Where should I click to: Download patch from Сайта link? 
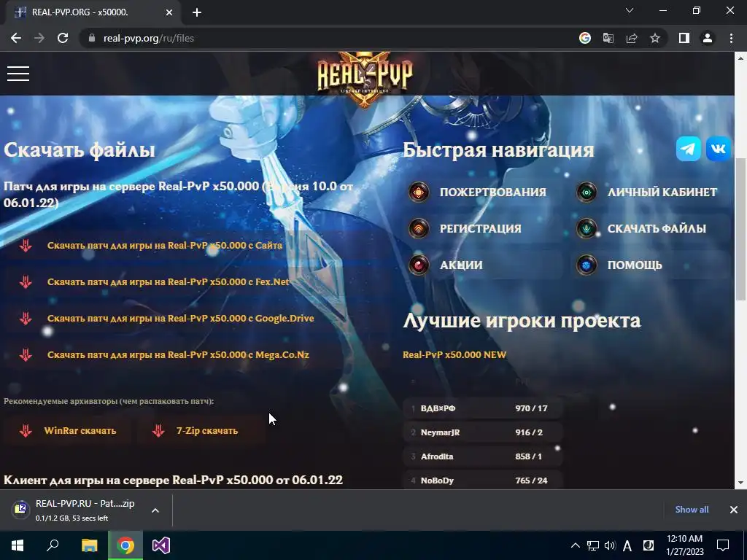[165, 245]
